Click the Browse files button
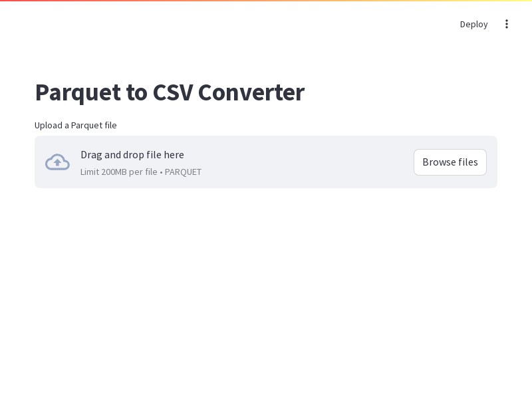The width and height of the screenshot is (532, 399). [450, 162]
